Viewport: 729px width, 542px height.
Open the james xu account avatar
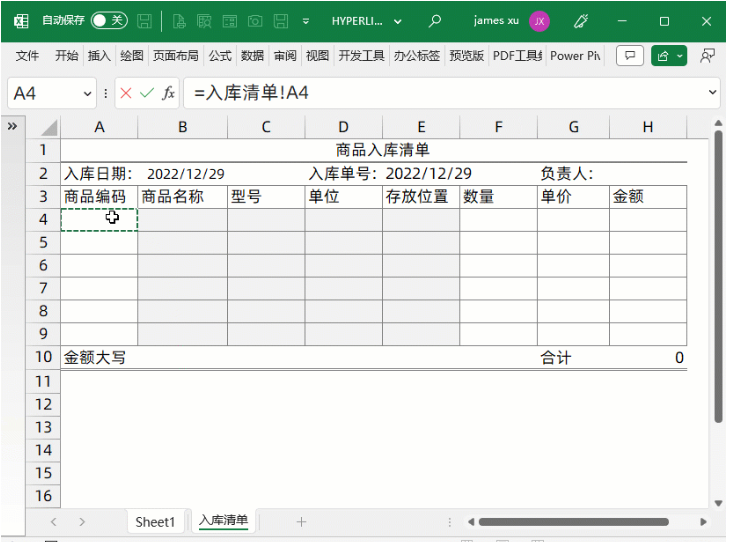(539, 21)
